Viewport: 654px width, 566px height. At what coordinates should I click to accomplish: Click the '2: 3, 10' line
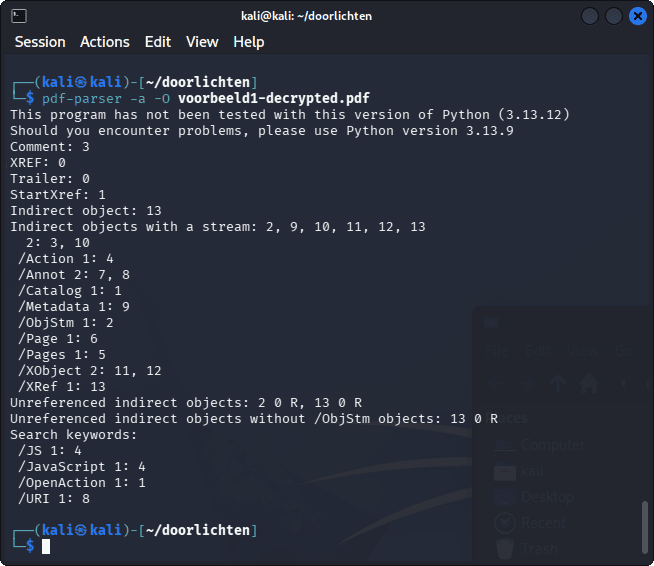click(58, 243)
